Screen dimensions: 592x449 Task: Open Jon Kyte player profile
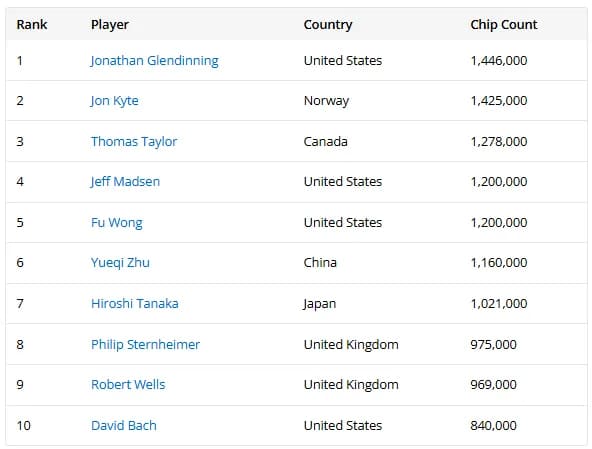(x=114, y=101)
